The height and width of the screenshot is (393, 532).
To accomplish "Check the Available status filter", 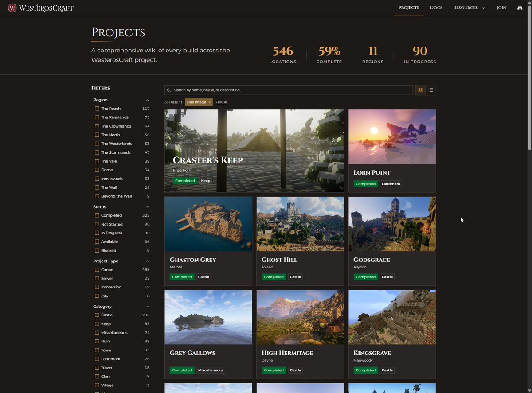I will [97, 242].
